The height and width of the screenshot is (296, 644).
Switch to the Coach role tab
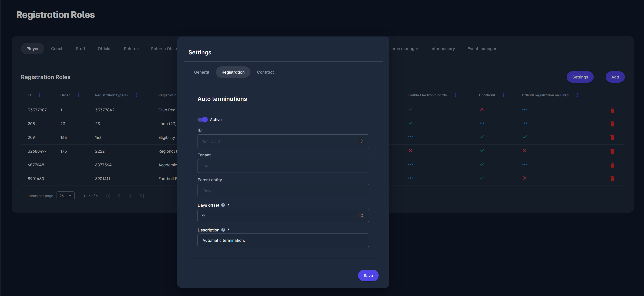[x=57, y=49]
